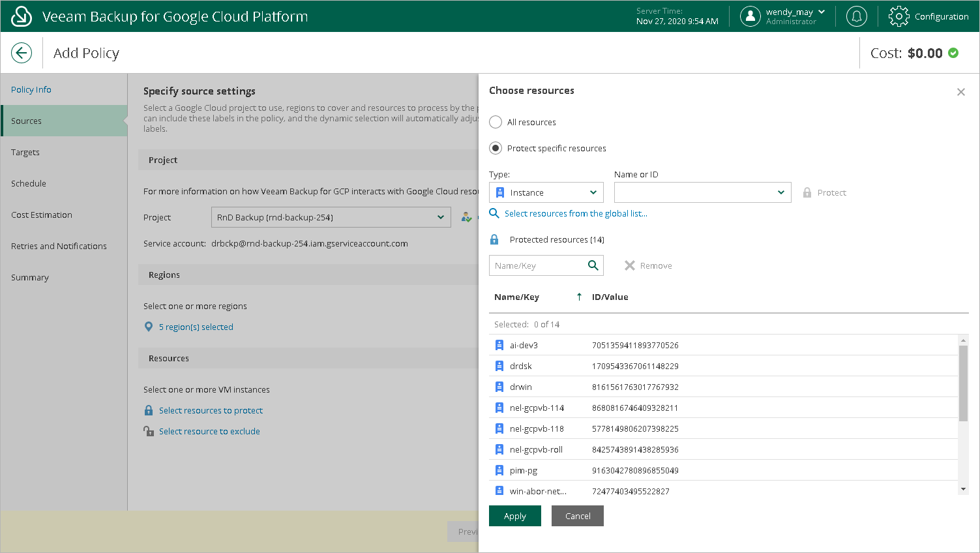980x553 pixels.
Task: Select the nel-gcpvb-118 resource row
Action: coord(723,428)
